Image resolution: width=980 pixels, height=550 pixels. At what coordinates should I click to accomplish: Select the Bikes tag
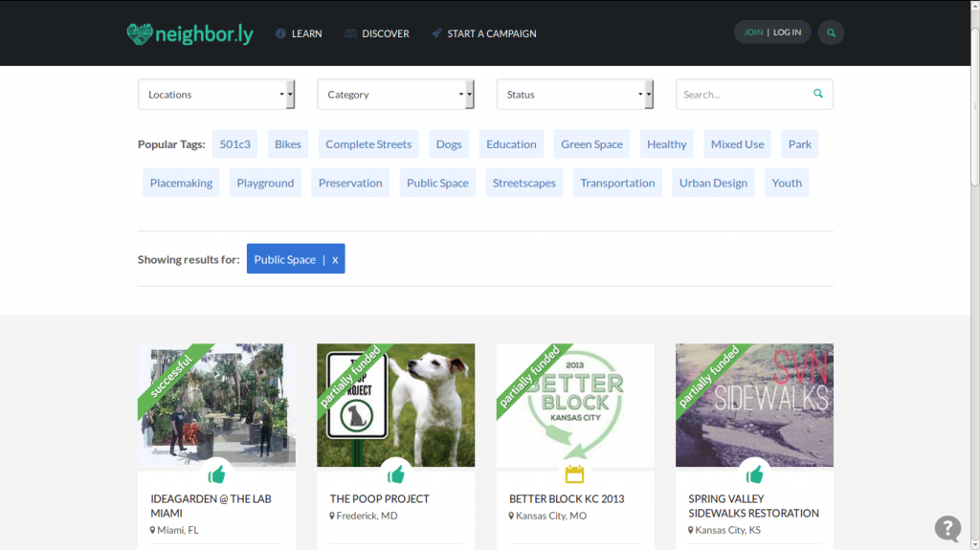pyautogui.click(x=288, y=144)
